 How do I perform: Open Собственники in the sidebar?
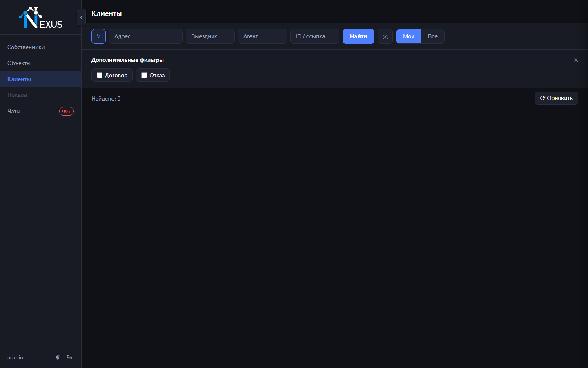[x=41, y=47]
